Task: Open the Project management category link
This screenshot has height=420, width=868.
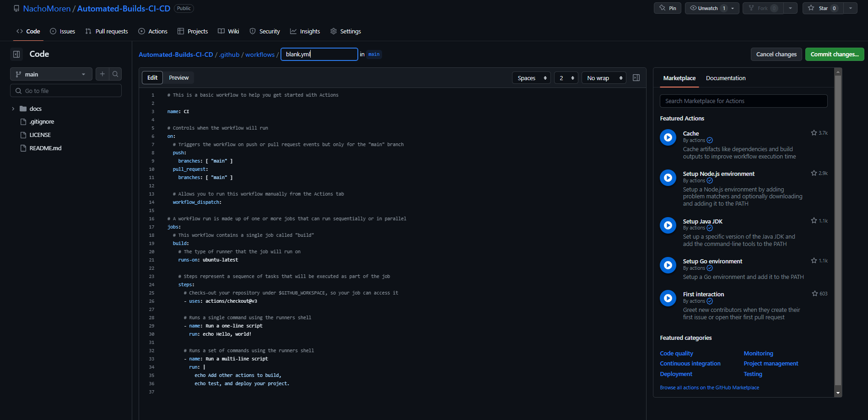Action: tap(771, 364)
